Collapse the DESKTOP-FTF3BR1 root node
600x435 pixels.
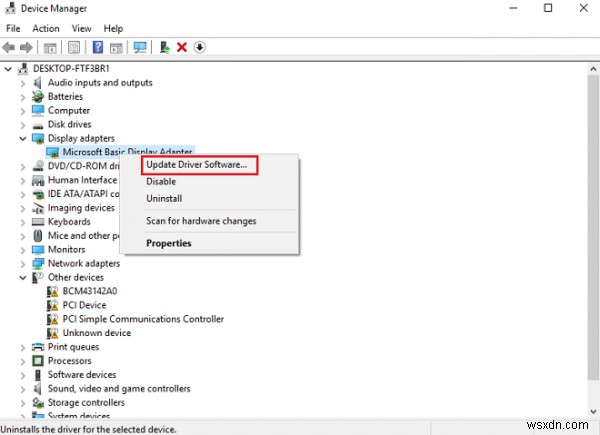pos(8,69)
